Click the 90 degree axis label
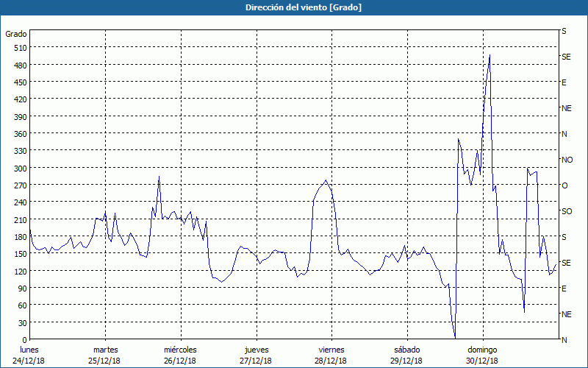The width and height of the screenshot is (588, 368). pos(23,289)
